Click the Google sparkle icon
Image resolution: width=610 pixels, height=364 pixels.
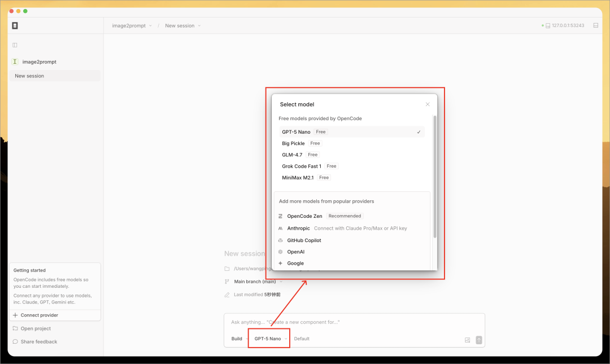click(281, 264)
